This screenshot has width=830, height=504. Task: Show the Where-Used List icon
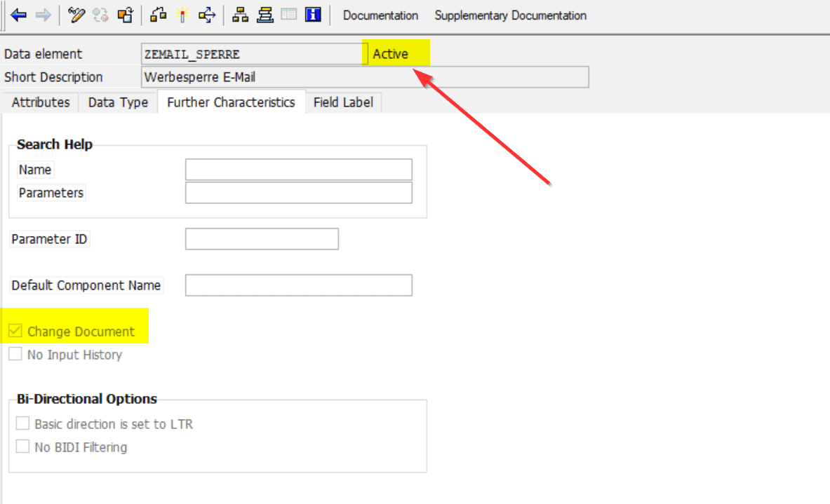(x=158, y=14)
